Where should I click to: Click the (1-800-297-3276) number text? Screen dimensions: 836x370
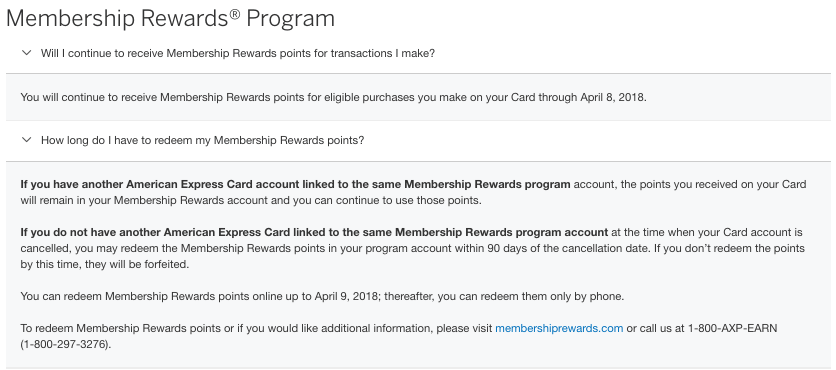pos(66,344)
